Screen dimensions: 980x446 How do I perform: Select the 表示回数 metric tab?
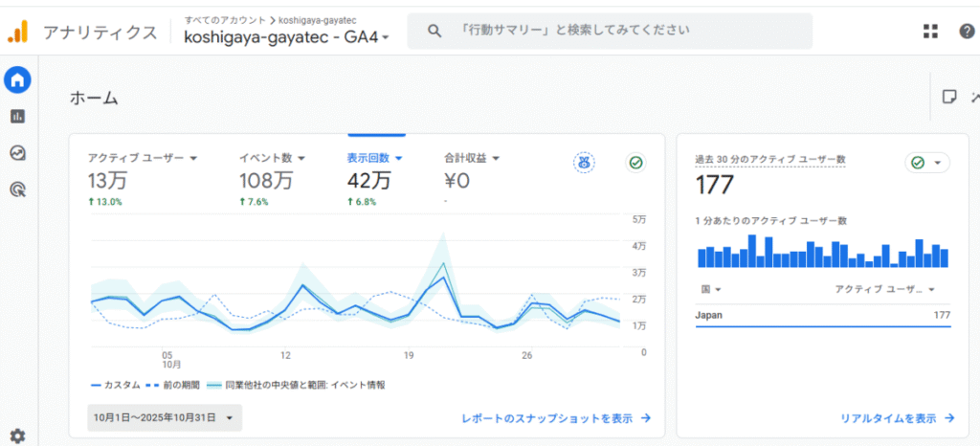(x=374, y=158)
